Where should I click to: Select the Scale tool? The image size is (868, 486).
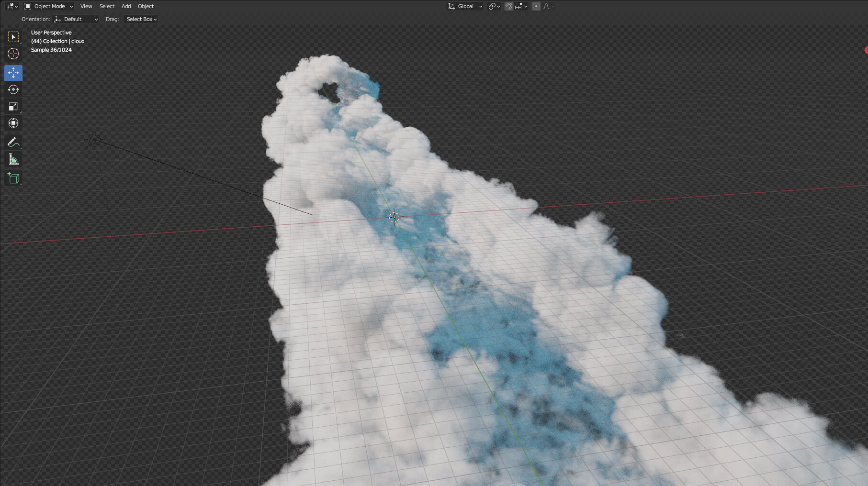[13, 106]
